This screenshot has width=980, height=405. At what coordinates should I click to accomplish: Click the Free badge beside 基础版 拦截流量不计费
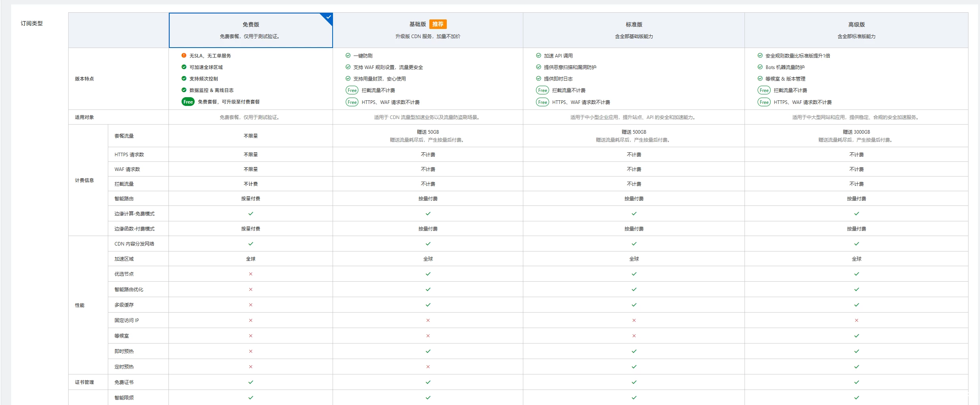pos(352,90)
